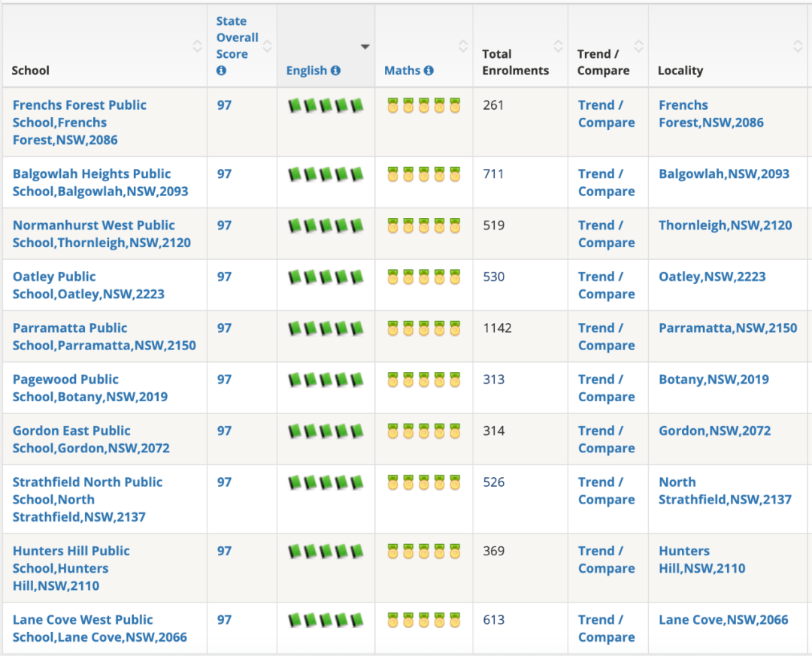Open Normanhurst West Public School link
The height and width of the screenshot is (656, 812).
click(101, 234)
